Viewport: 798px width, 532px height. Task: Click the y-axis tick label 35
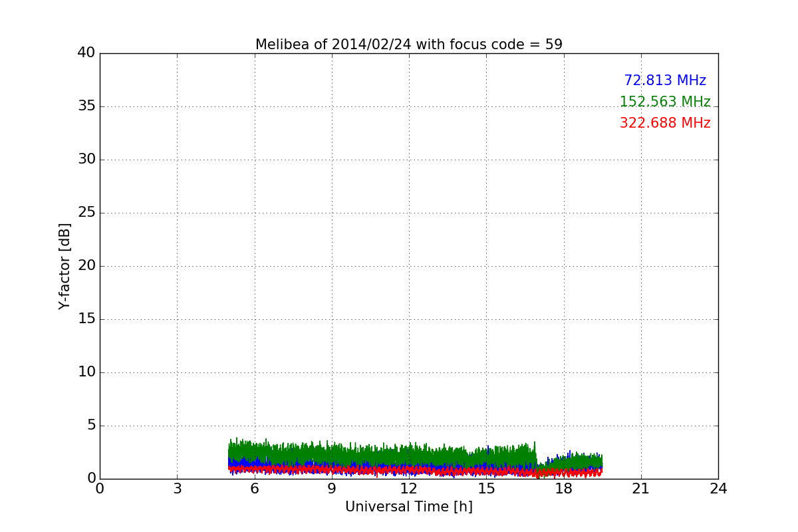coord(86,106)
